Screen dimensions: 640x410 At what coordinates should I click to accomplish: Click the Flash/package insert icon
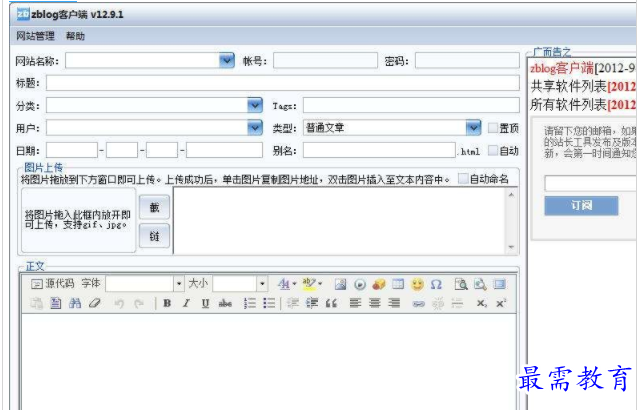(379, 284)
